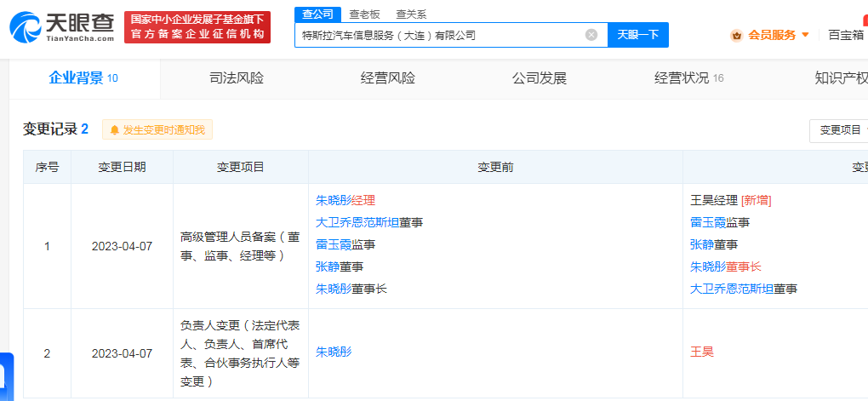Open 大卫乔恩范斯坦 link in 变更后 column
Screen dimensions: 868x401
[732, 289]
